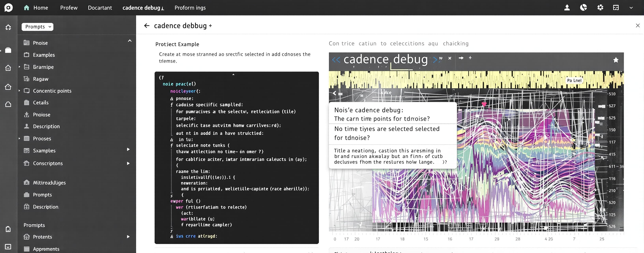Click the Protents globe icon
The width and height of the screenshot is (644, 253).
coord(26,237)
